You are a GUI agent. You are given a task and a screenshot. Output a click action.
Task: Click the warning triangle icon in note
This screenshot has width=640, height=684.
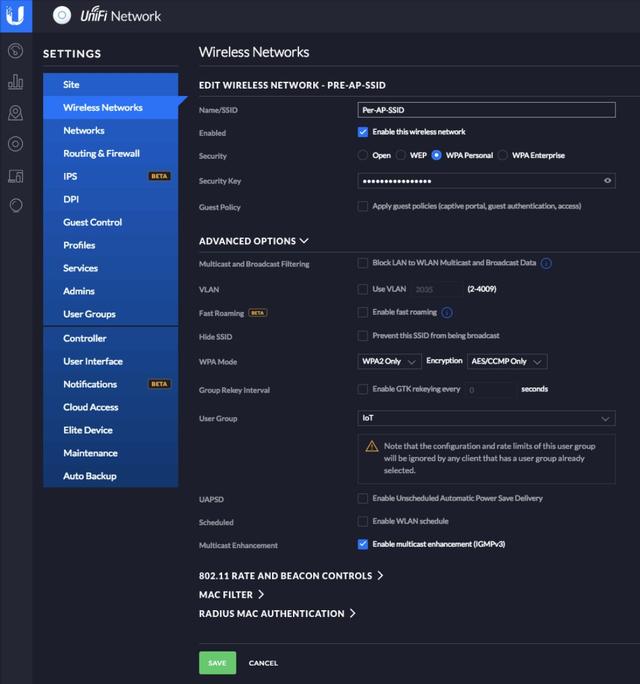[x=372, y=446]
